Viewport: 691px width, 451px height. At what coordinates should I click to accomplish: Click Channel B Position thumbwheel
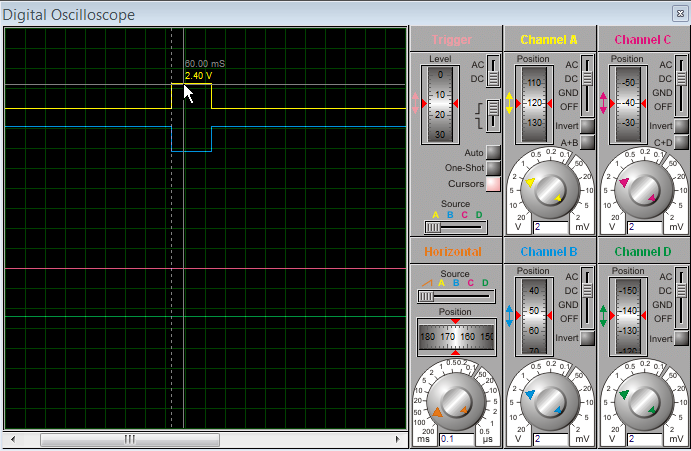[x=534, y=317]
